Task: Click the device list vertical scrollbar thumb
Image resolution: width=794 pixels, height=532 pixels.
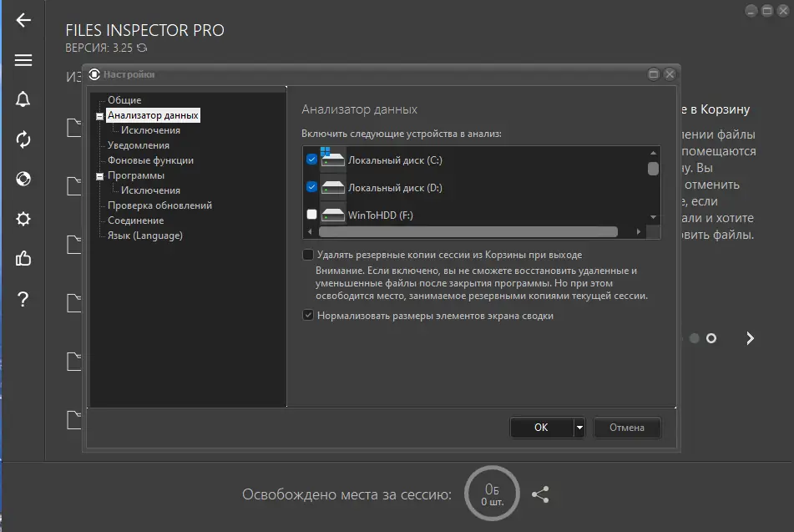Action: pos(653,168)
